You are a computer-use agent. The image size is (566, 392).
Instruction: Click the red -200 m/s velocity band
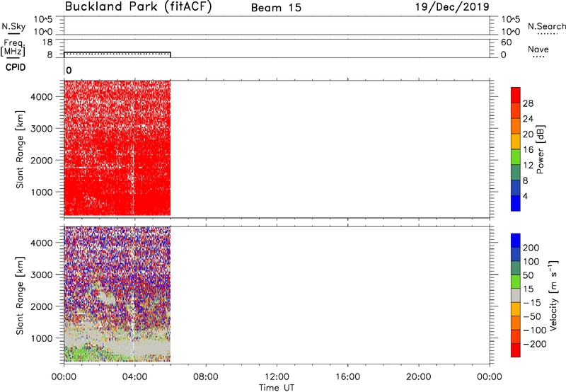click(516, 350)
